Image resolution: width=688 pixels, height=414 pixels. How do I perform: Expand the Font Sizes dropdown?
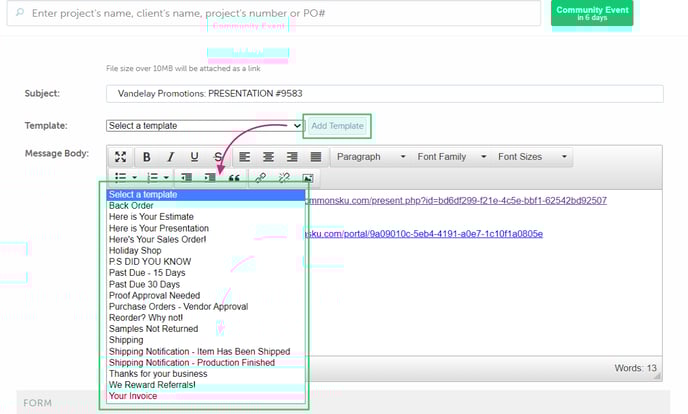(531, 157)
